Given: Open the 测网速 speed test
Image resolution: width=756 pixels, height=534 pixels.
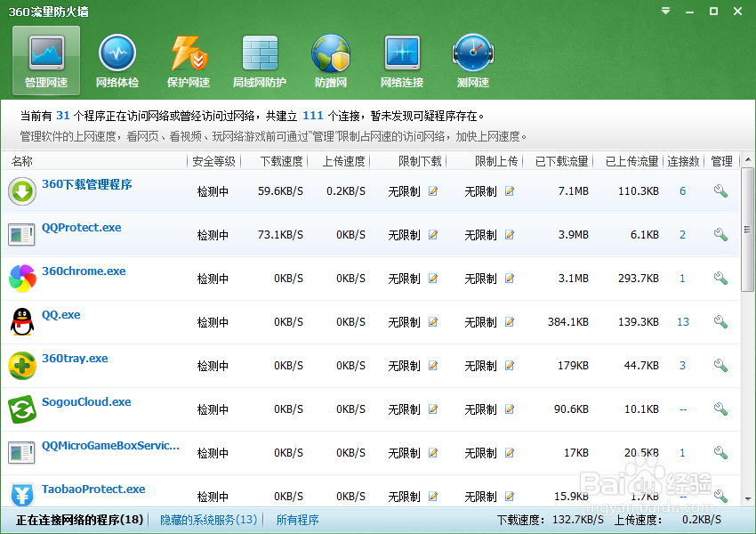Looking at the screenshot, I should (473, 61).
